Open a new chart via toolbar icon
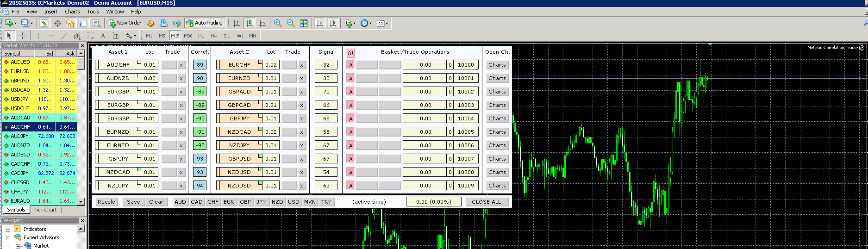868x249 pixels. (x=9, y=23)
